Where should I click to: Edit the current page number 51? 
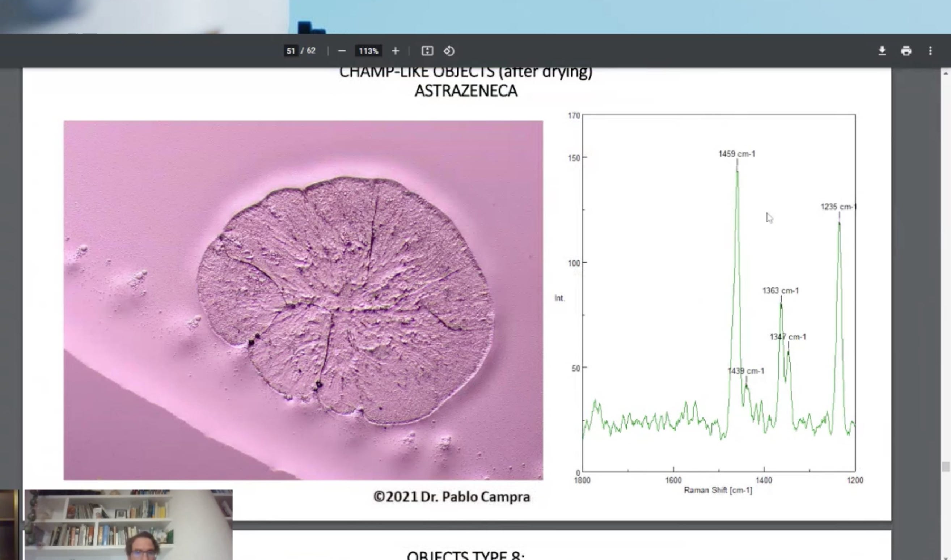click(291, 51)
